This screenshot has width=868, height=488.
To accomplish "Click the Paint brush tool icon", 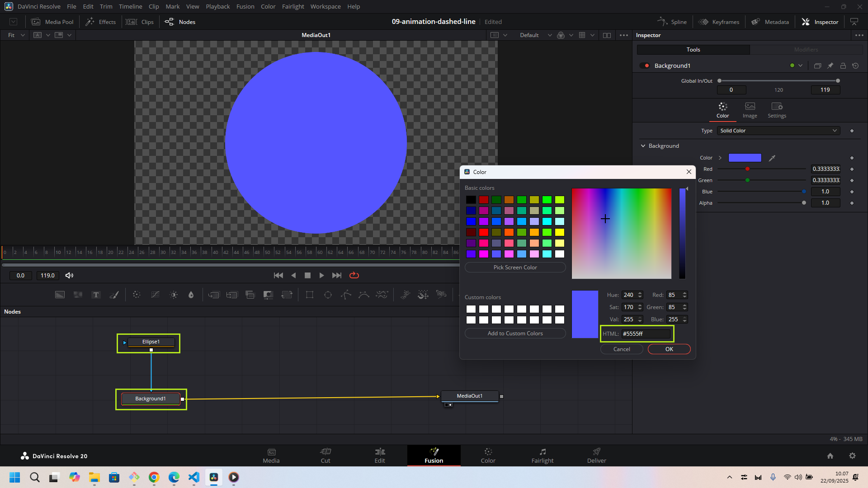I will (x=114, y=295).
